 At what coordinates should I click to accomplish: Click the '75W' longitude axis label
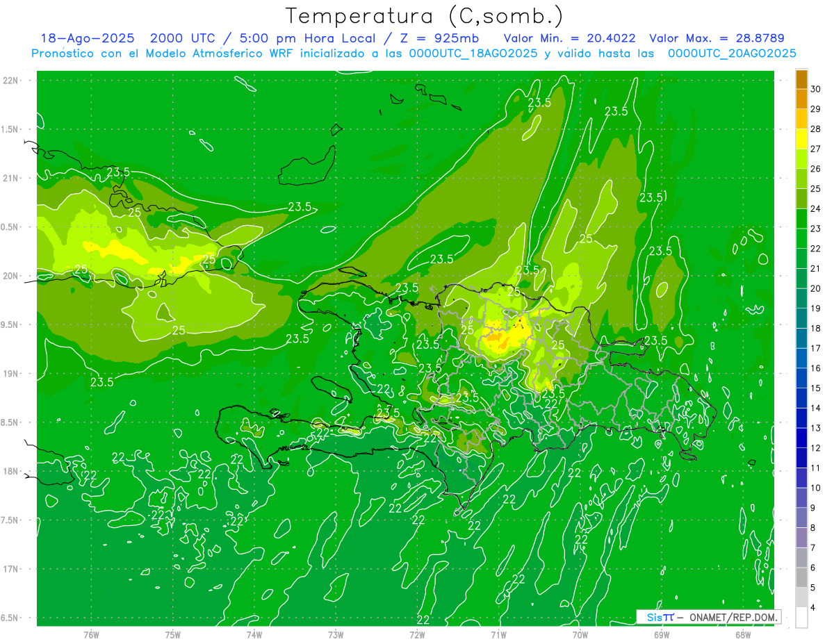173,634
